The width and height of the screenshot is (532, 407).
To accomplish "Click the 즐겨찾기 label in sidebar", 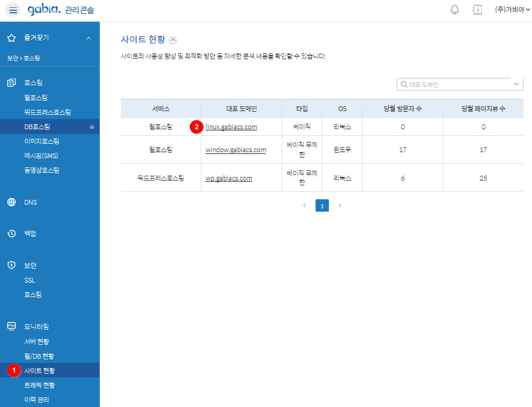I will pos(37,37).
